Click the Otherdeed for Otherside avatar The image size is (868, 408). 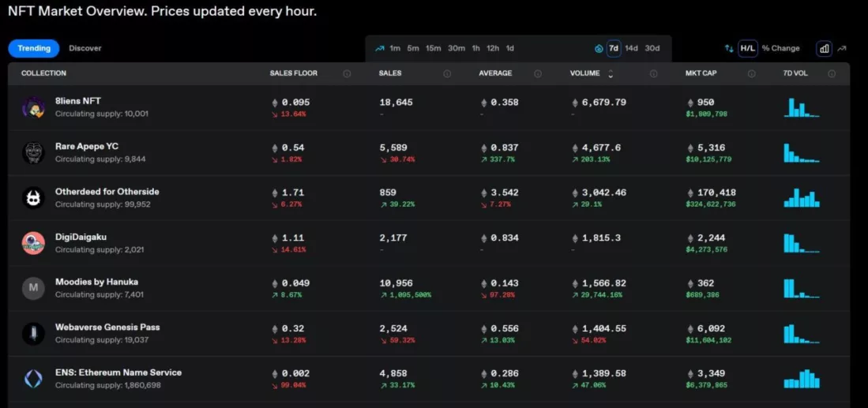(33, 198)
